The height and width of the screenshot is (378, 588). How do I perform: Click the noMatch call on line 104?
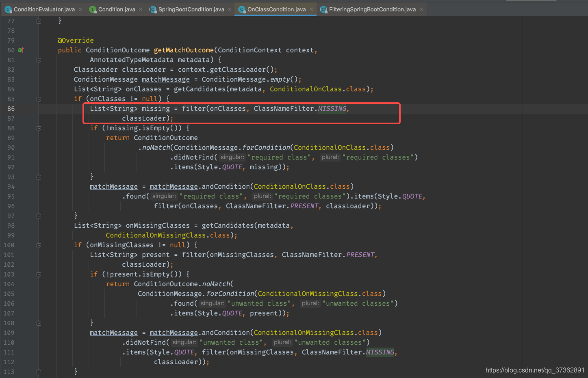[216, 284]
